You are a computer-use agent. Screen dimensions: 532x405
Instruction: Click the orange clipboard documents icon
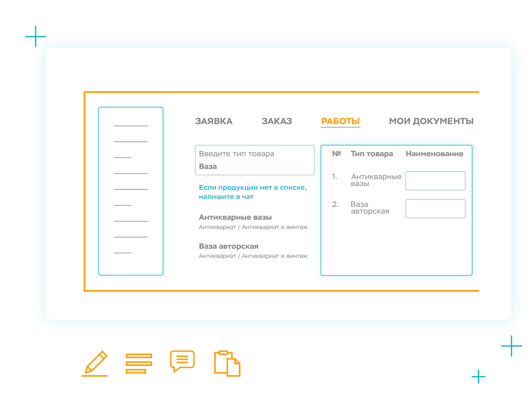pyautogui.click(x=227, y=364)
